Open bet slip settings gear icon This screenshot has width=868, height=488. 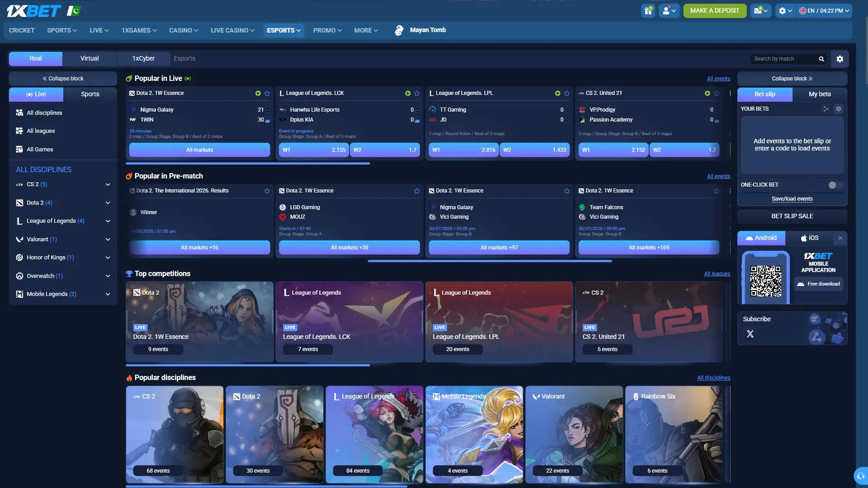[838, 109]
